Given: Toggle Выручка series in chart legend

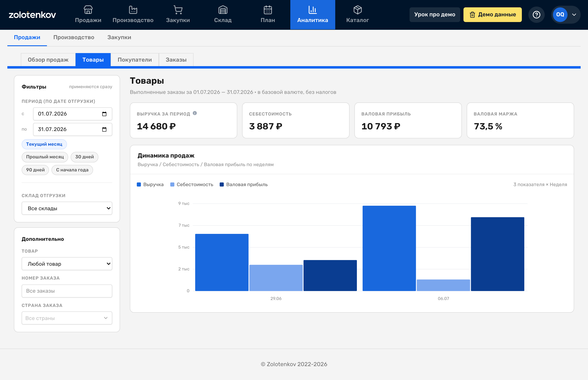Looking at the screenshot, I should click(150, 184).
